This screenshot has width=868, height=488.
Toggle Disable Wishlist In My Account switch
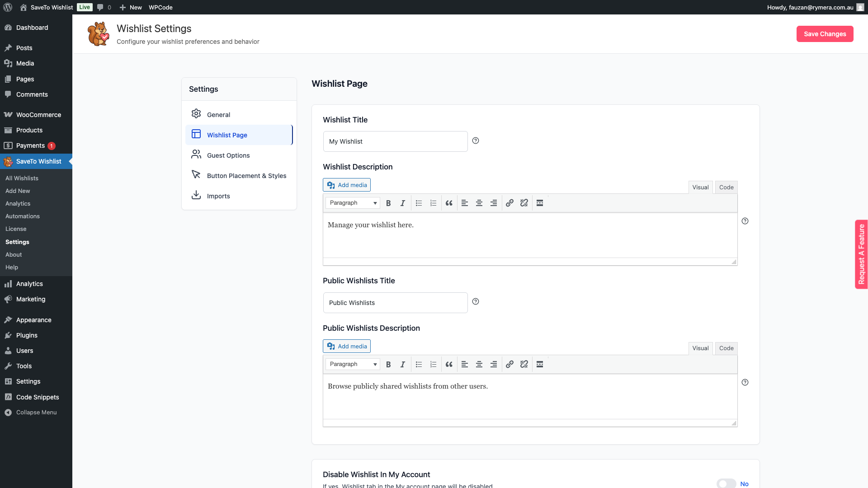pos(726,483)
